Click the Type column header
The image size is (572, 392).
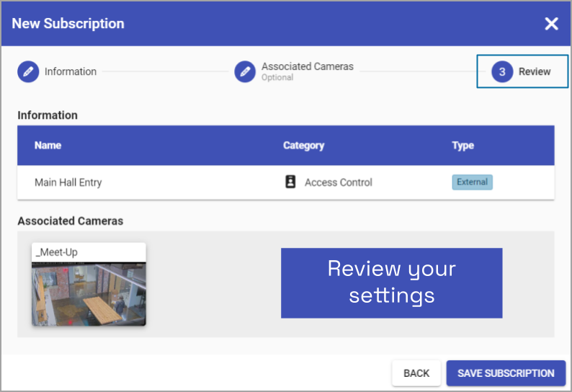point(462,146)
